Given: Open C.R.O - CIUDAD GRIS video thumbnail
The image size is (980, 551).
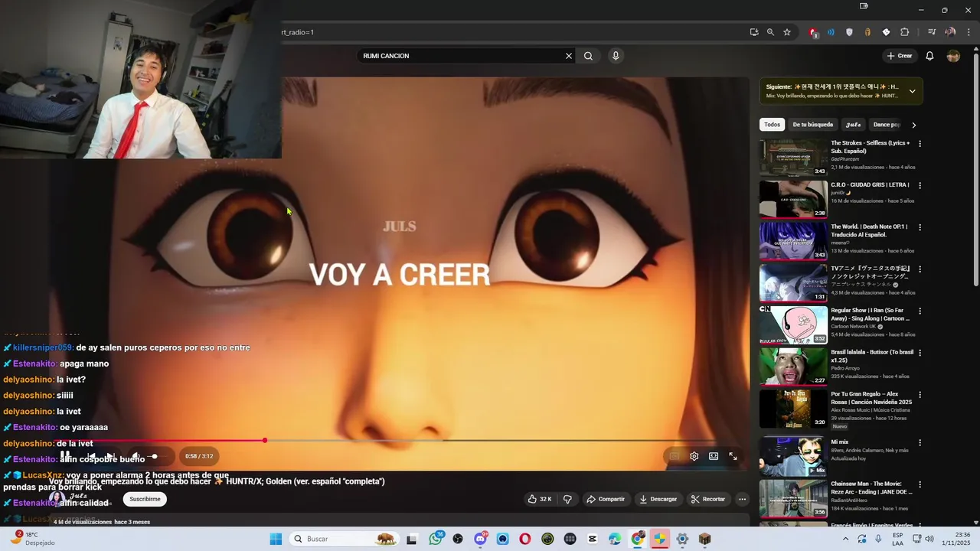Looking at the screenshot, I should pyautogui.click(x=793, y=199).
